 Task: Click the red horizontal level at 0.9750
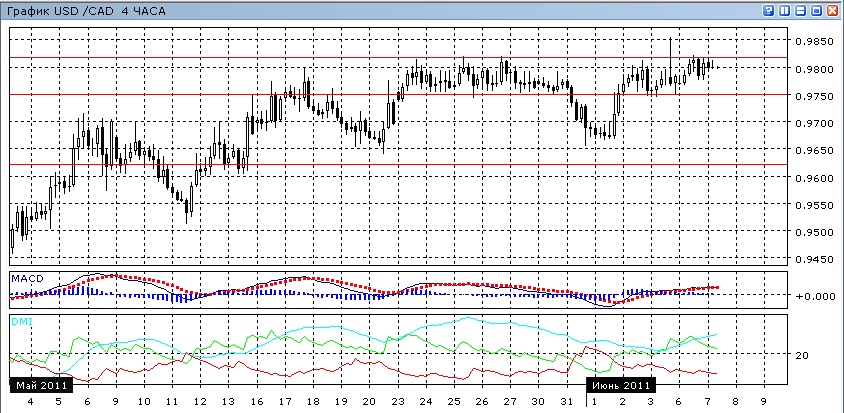398,95
